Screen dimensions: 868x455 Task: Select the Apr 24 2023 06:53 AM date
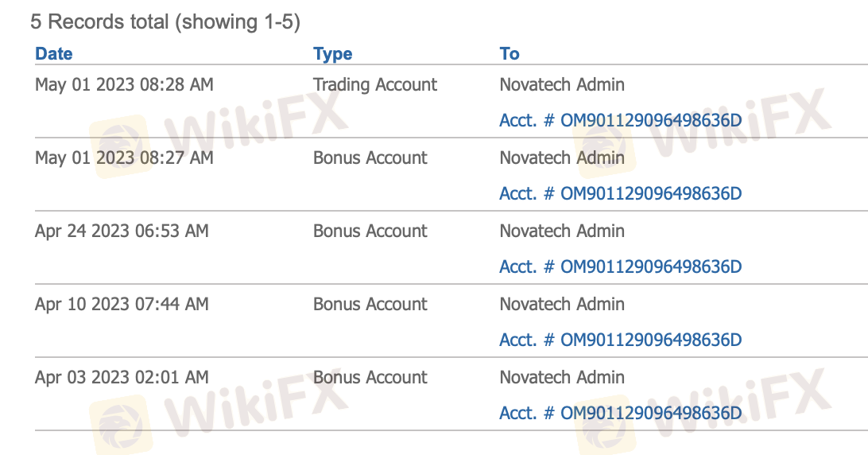point(122,231)
